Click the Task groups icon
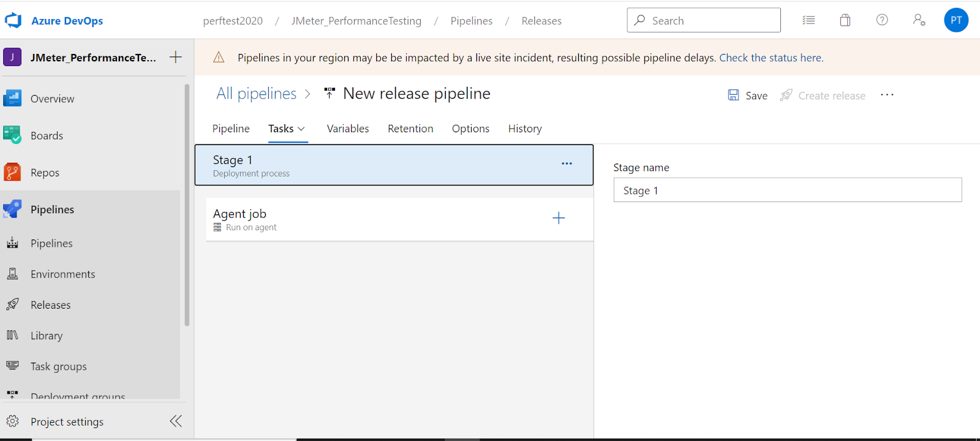 pos(12,366)
